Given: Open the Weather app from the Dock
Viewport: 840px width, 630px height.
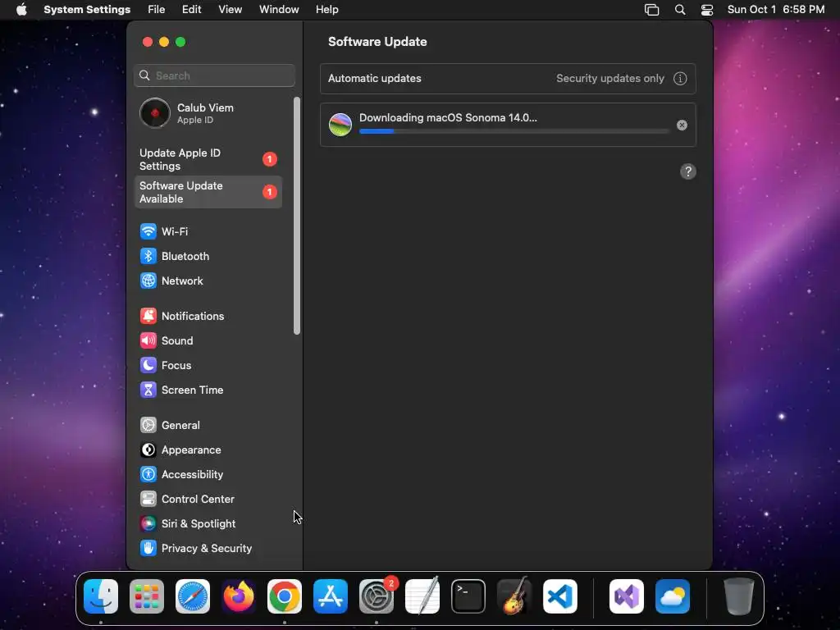Looking at the screenshot, I should pyautogui.click(x=673, y=596).
